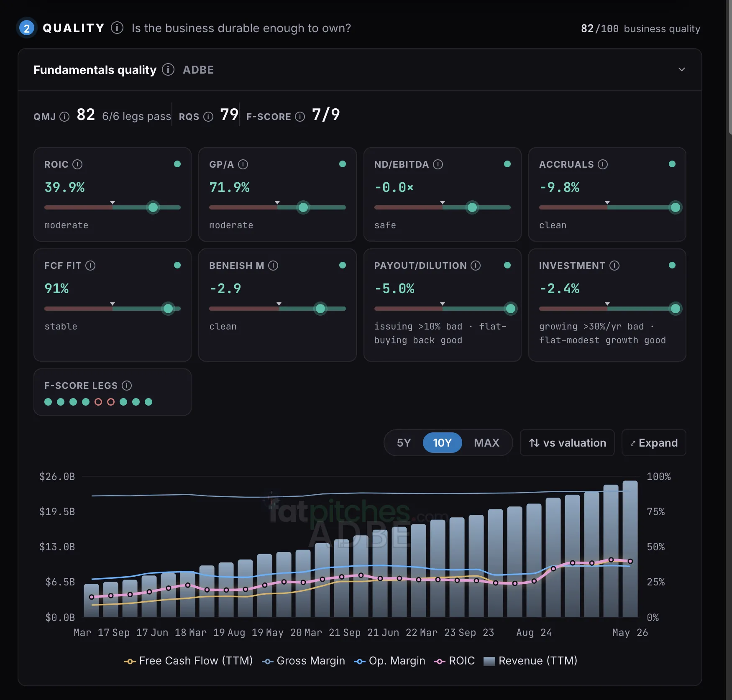Collapse the Fundamentals quality panel chevron
The image size is (732, 700).
pyautogui.click(x=682, y=69)
